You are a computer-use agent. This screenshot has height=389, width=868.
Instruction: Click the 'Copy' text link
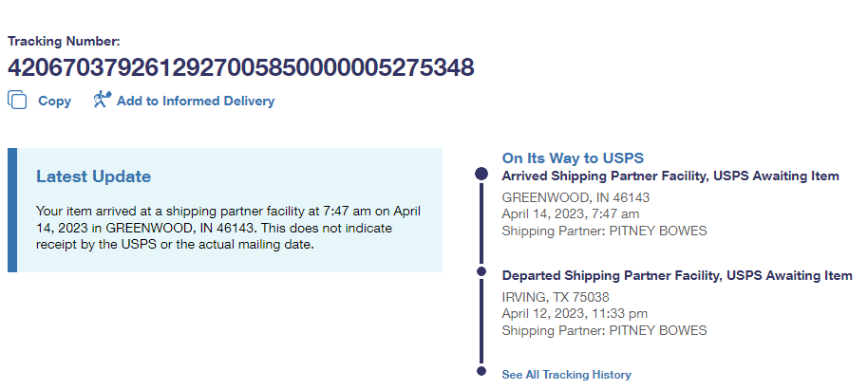coord(54,101)
